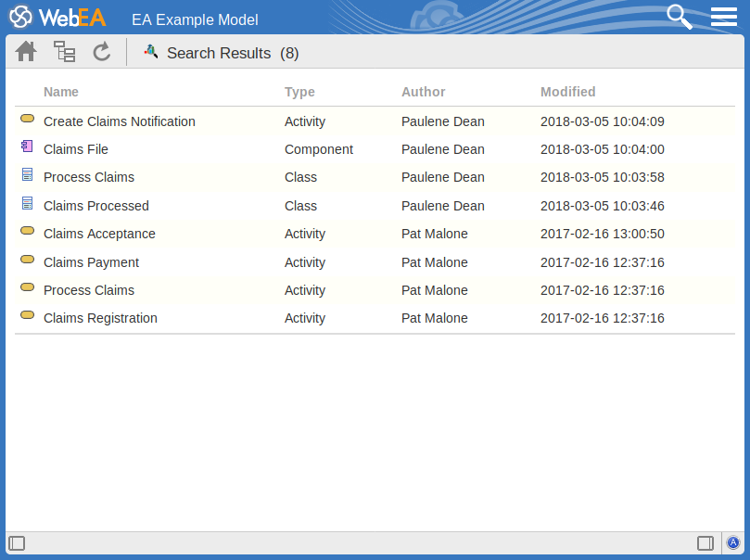Open search using the header magnifier

point(680,16)
